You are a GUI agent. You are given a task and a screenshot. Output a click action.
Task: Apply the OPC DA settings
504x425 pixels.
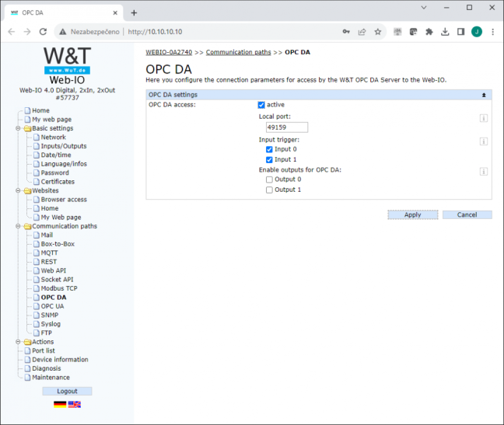point(413,214)
